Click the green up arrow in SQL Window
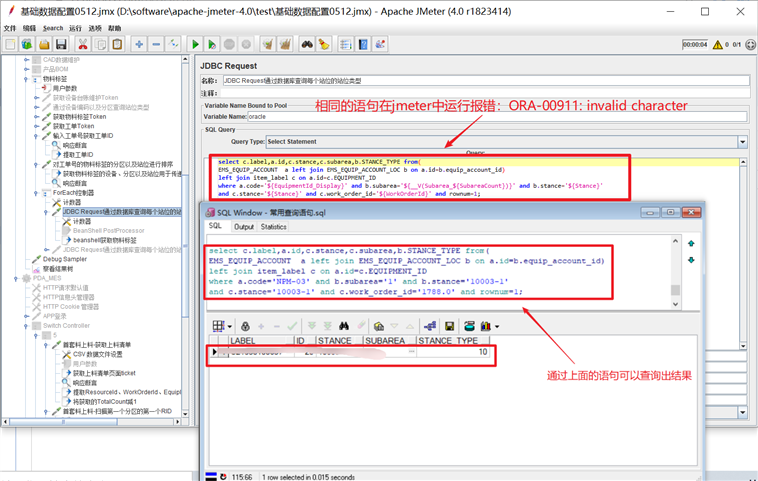Viewport: 758px width, 481px height. 691,244
